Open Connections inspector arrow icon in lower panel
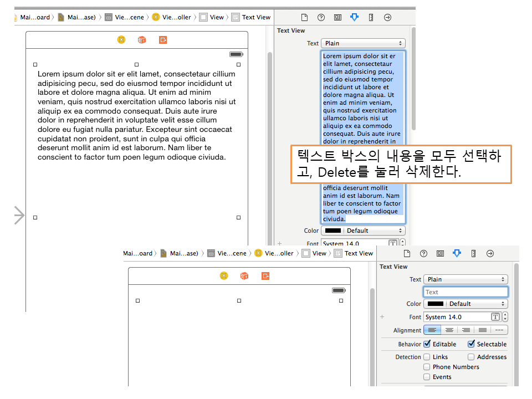This screenshot has height=399, width=532. tap(490, 253)
